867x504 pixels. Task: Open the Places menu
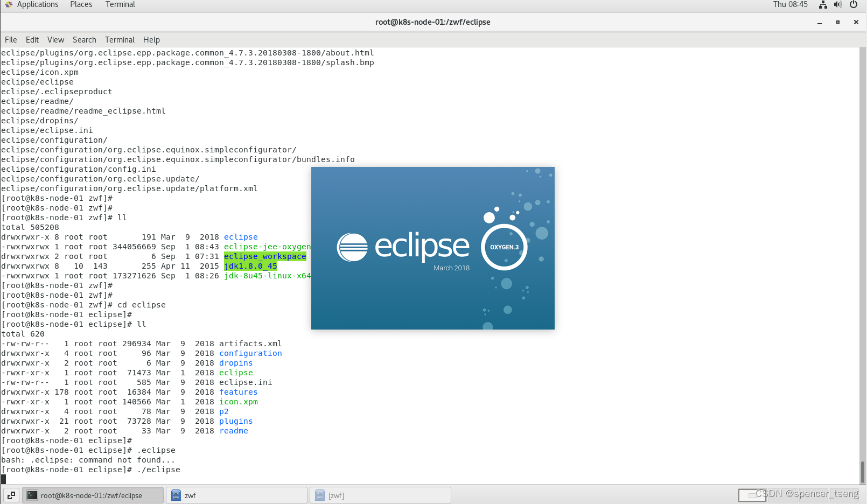pyautogui.click(x=81, y=4)
